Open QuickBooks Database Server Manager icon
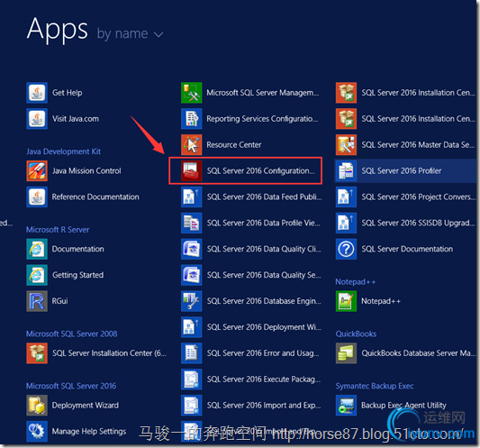The image size is (480, 448). [346, 353]
